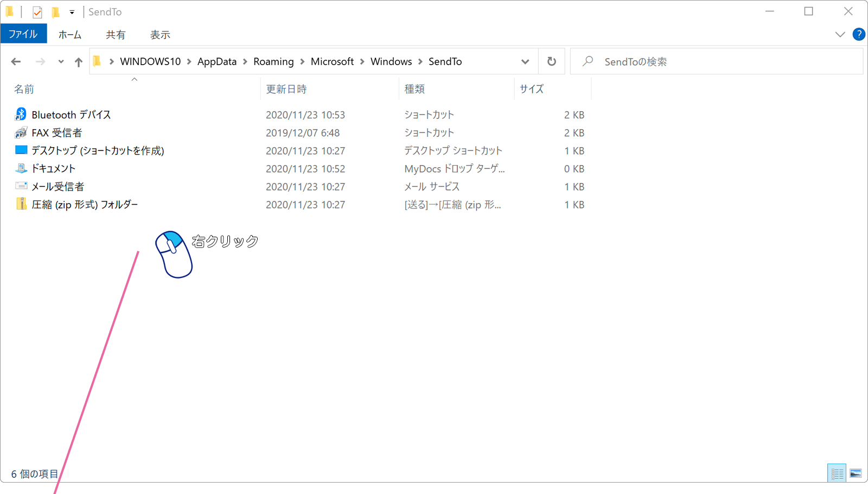Go back with the left arrow
This screenshot has width=868, height=494.
tap(16, 62)
